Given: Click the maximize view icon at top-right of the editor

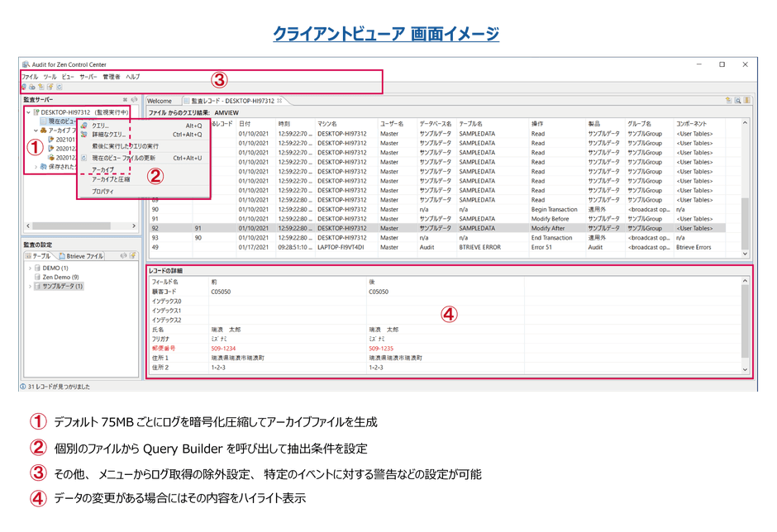Looking at the screenshot, I should pyautogui.click(x=747, y=99).
